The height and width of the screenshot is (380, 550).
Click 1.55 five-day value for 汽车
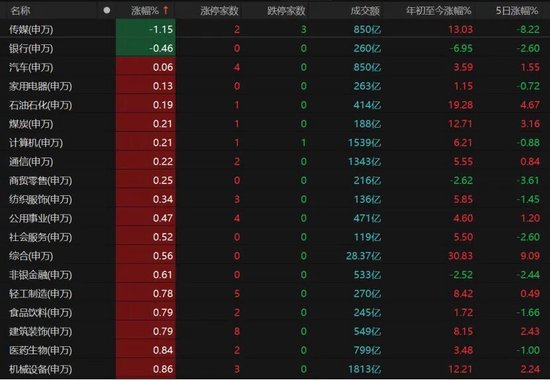click(530, 67)
